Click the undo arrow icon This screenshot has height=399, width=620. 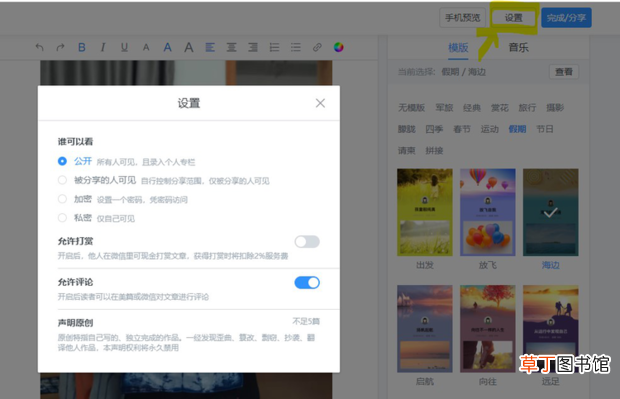point(40,47)
